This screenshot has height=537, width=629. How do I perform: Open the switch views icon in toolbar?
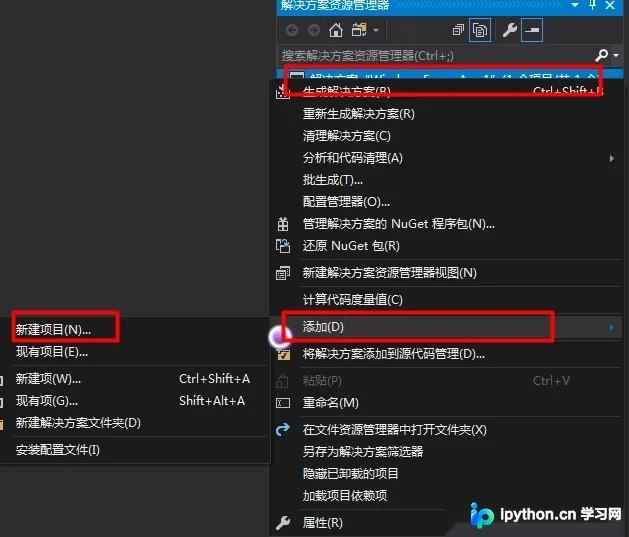pyautogui.click(x=359, y=30)
